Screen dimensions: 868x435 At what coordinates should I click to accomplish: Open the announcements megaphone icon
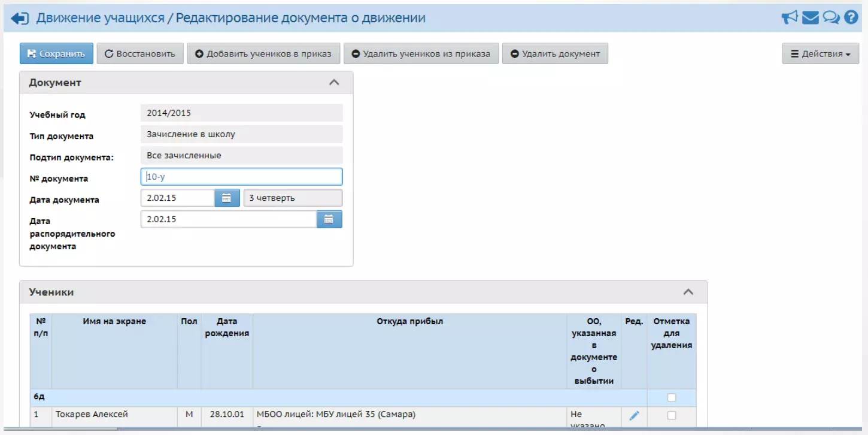(790, 18)
